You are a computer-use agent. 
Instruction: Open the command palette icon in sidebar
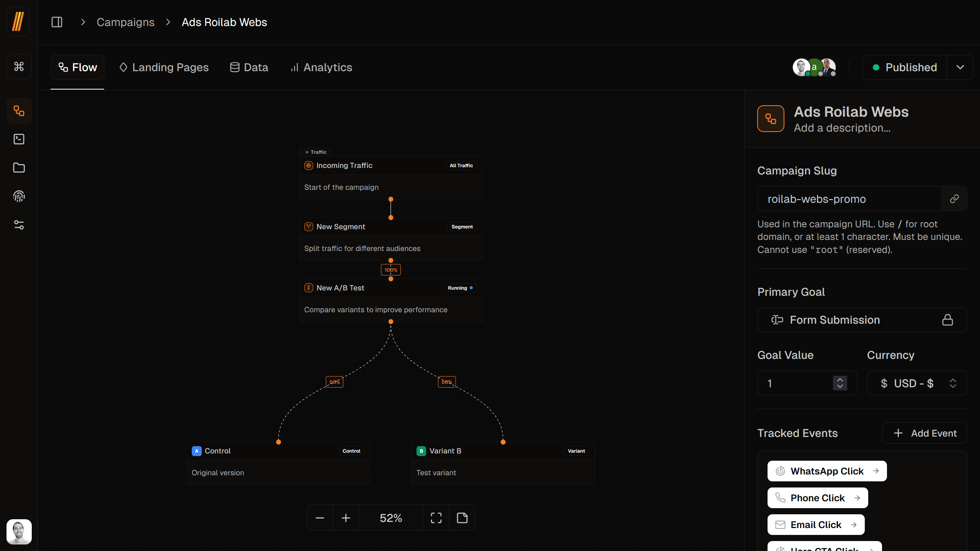click(19, 66)
